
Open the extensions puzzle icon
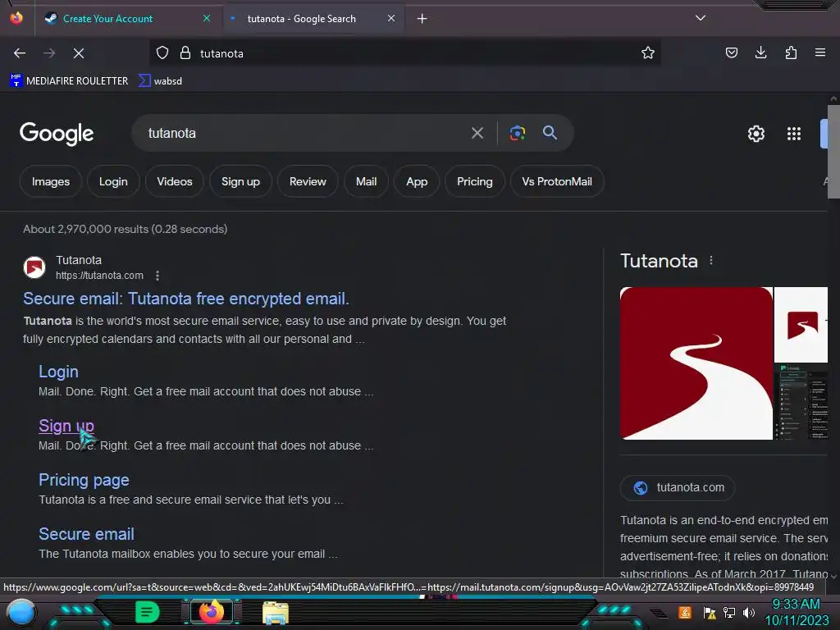point(792,52)
